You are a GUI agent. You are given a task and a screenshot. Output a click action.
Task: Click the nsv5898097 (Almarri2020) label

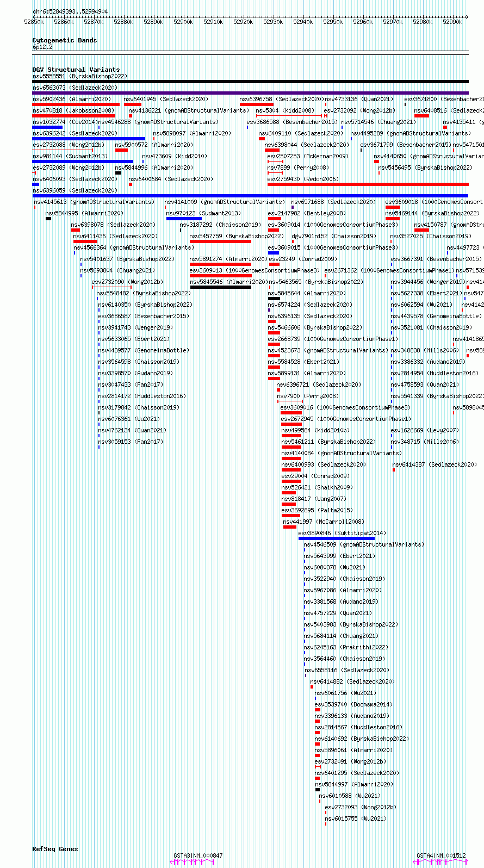point(192,134)
